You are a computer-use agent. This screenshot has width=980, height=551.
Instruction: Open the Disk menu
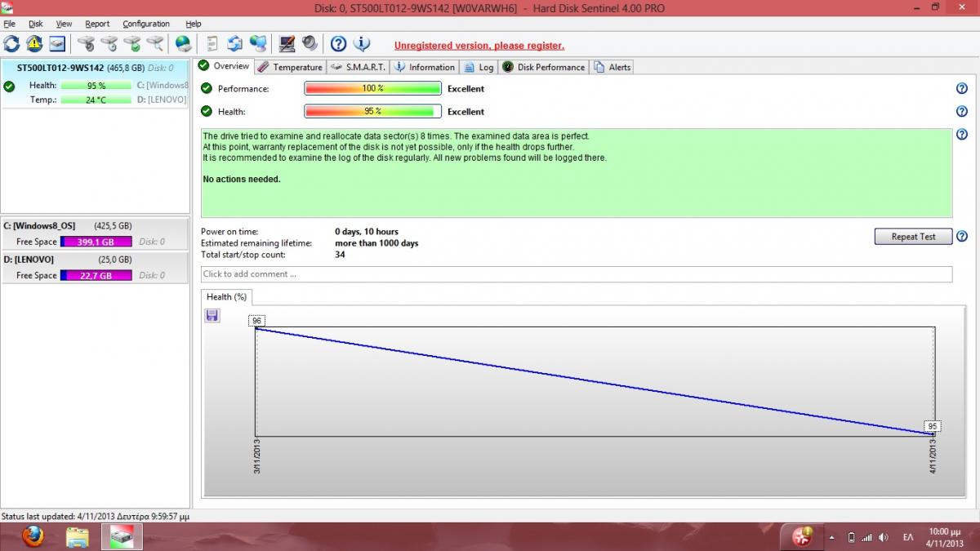click(36, 24)
